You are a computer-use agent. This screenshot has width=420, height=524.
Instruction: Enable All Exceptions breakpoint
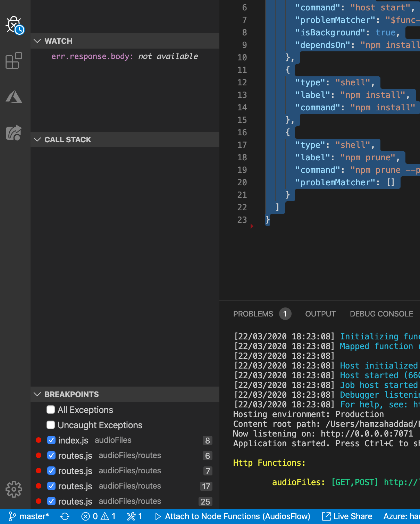pos(51,410)
